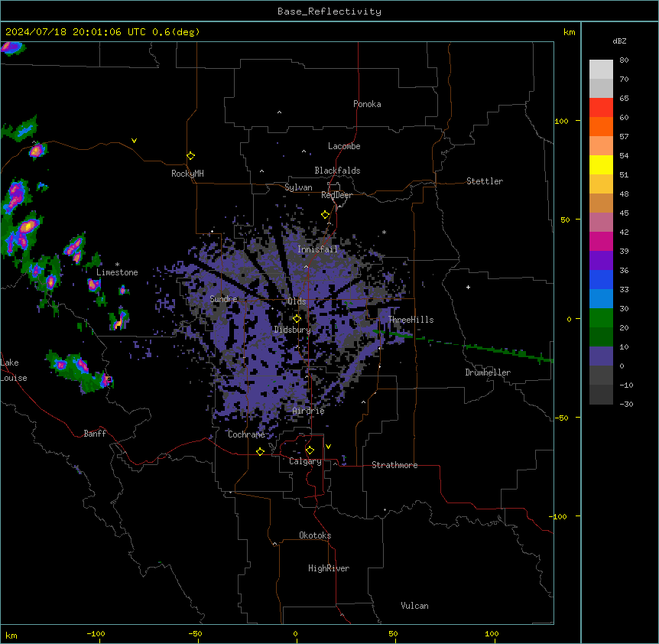Pick the dark green 20 dBZ swatch
The image size is (659, 644).
601,337
